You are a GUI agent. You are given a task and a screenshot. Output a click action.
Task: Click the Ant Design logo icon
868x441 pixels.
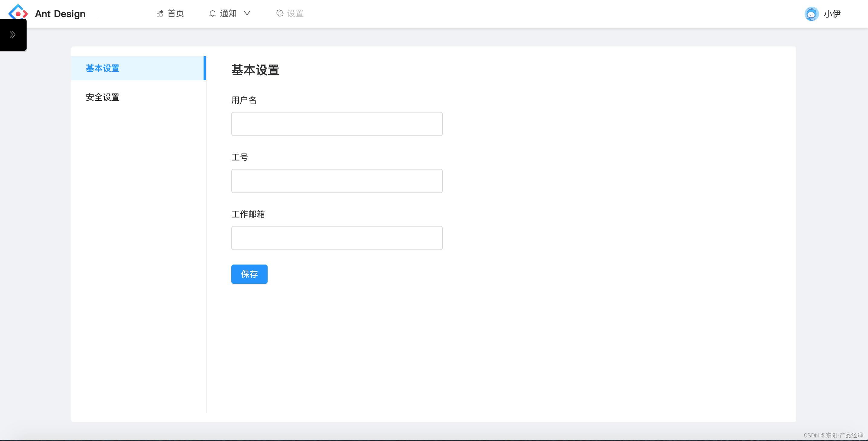pos(18,12)
